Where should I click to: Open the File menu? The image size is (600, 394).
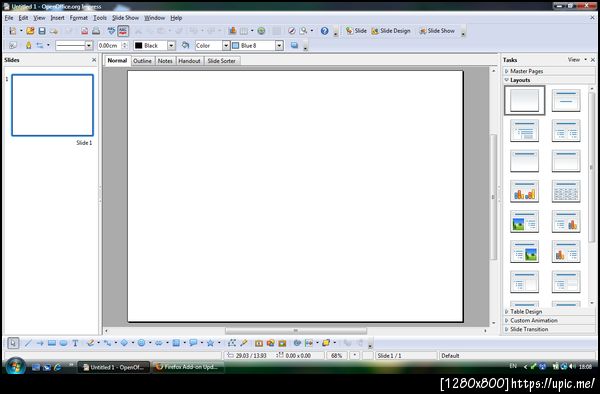[x=9, y=18]
